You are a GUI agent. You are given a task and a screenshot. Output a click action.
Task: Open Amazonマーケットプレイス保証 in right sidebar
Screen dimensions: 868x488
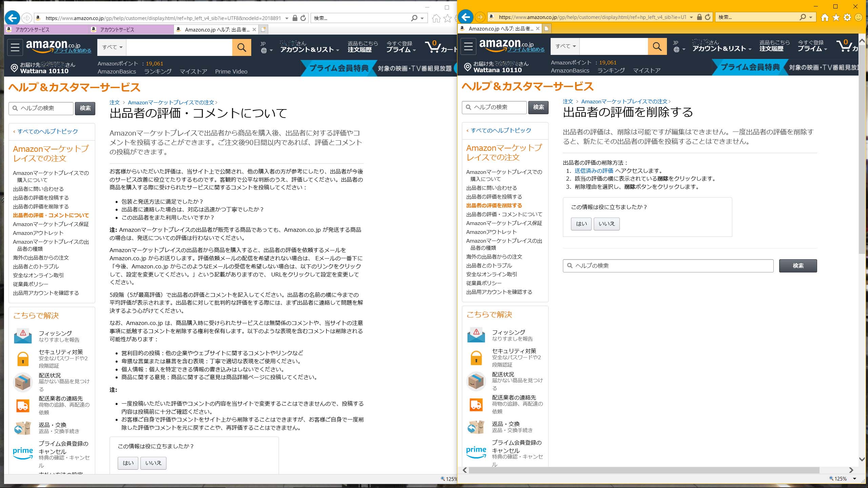coord(504,223)
